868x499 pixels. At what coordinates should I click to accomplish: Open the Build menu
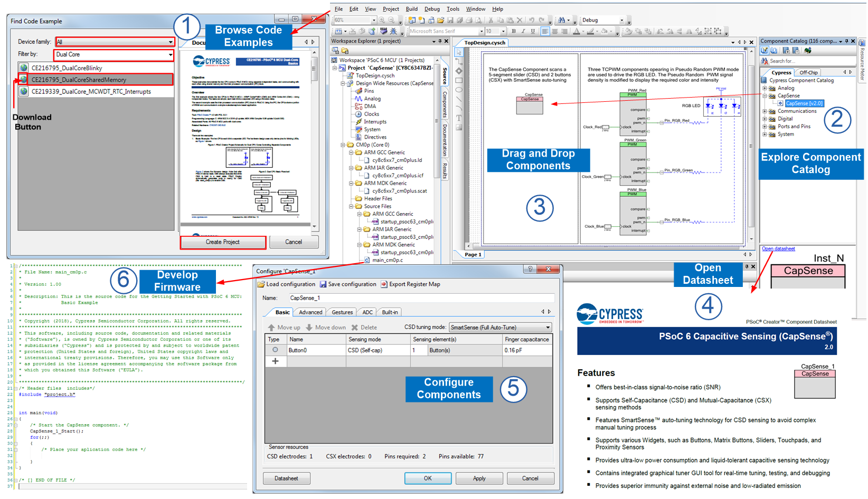coord(412,9)
